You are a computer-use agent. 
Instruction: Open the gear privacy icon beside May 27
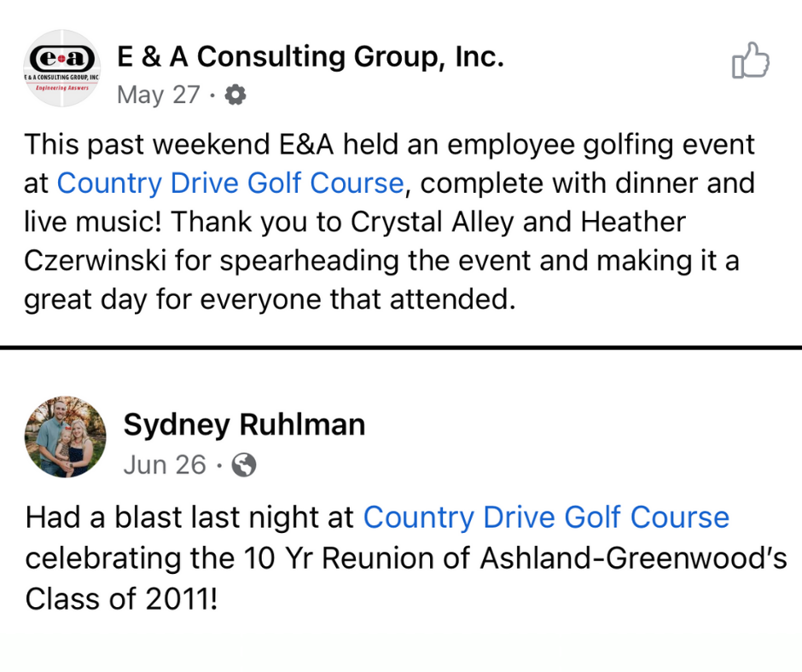[235, 96]
